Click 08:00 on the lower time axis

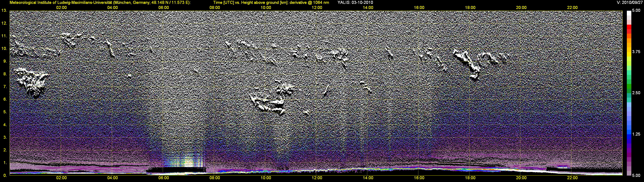point(215,178)
